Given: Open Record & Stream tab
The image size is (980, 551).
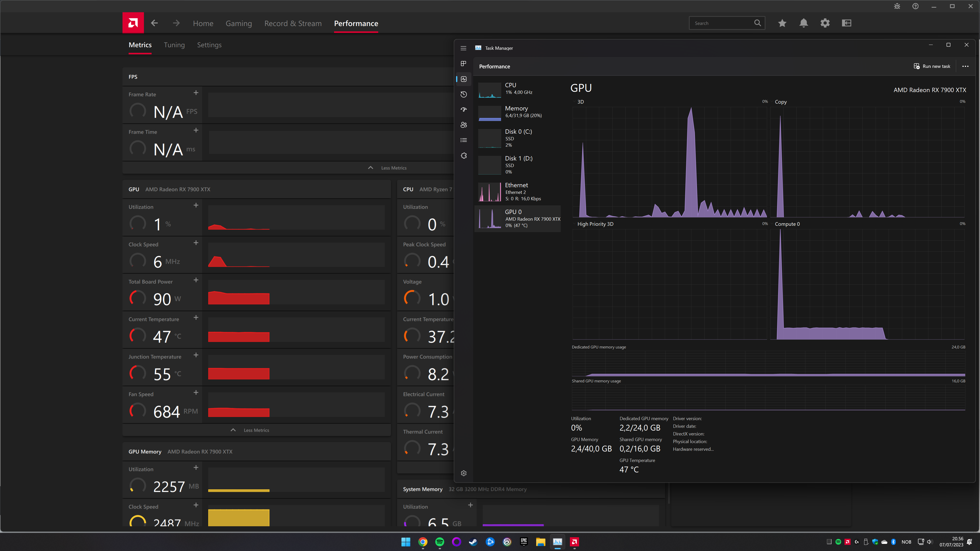Looking at the screenshot, I should [x=293, y=23].
